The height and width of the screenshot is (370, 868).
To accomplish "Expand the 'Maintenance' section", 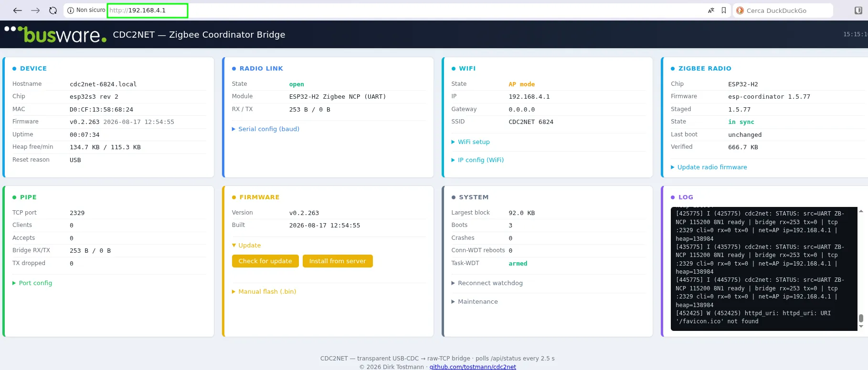I will pyautogui.click(x=475, y=301).
